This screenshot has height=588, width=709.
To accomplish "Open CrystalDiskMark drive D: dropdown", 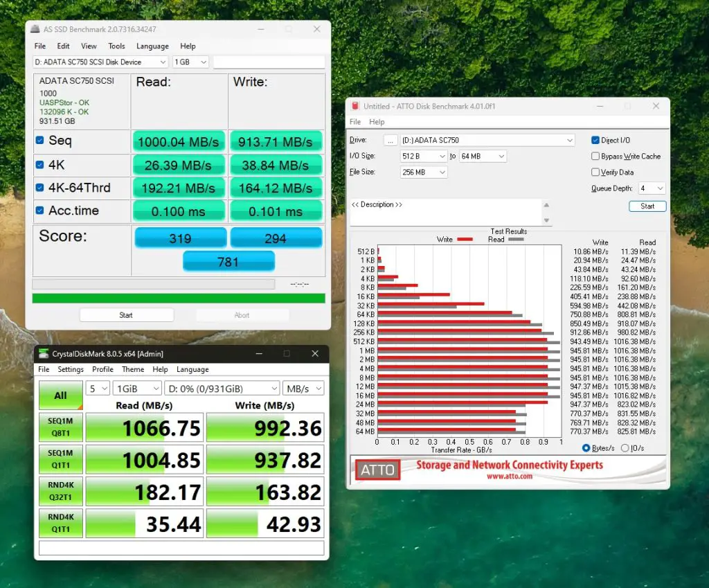I will [x=222, y=389].
